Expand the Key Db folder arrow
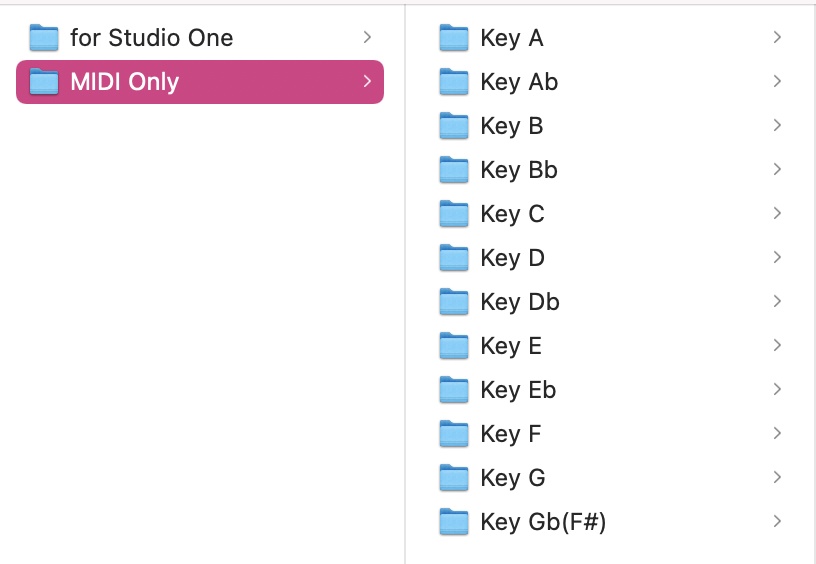Image resolution: width=816 pixels, height=564 pixels. (777, 302)
